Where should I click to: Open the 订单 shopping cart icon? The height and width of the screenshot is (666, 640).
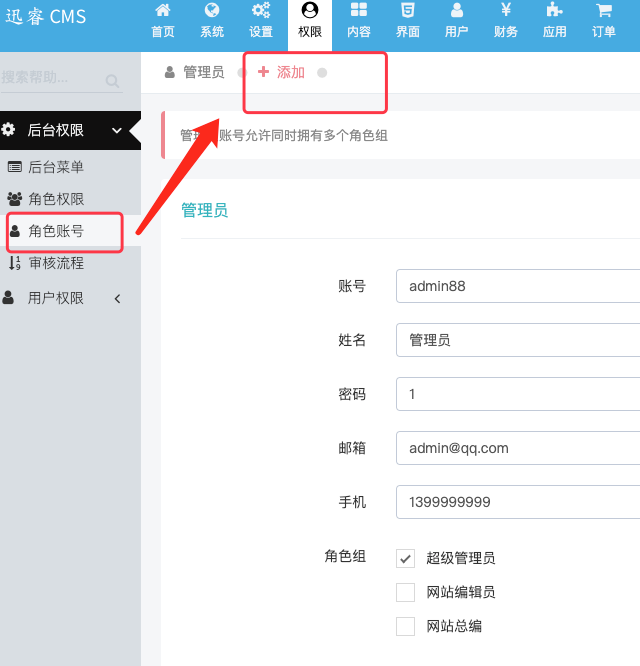pos(603,10)
